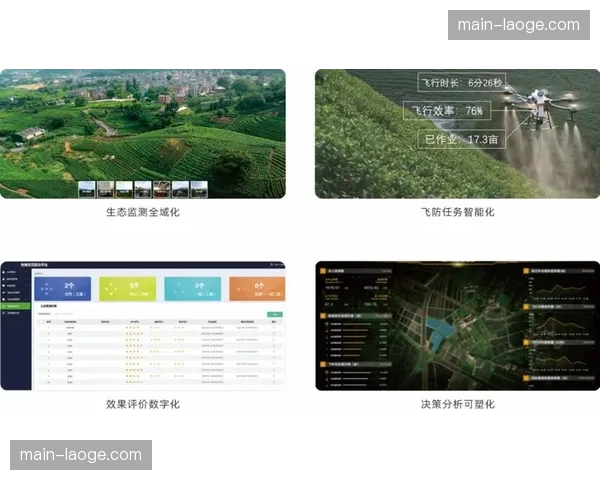600x480 pixels.
Task: Click the user icon in dashboard header
Action: [272, 264]
